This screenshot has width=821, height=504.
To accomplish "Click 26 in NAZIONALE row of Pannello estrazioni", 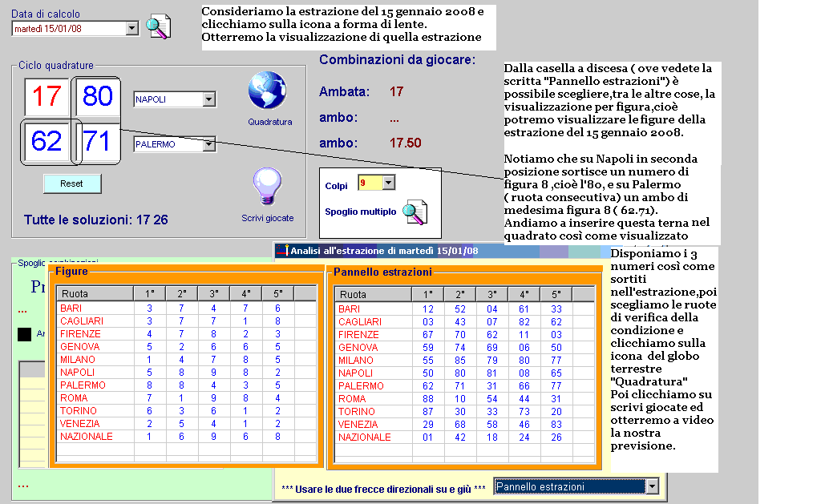I will 556,437.
